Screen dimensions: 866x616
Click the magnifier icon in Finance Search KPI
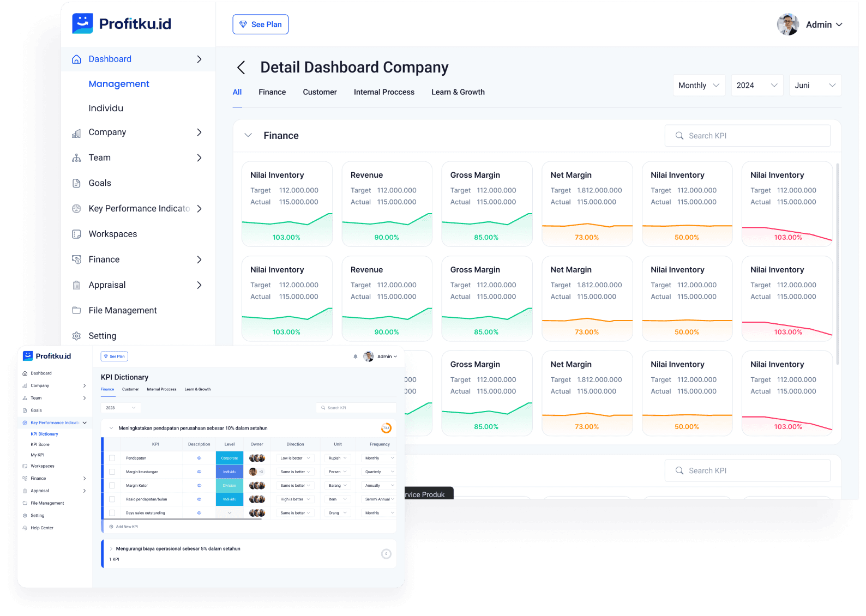tap(679, 136)
